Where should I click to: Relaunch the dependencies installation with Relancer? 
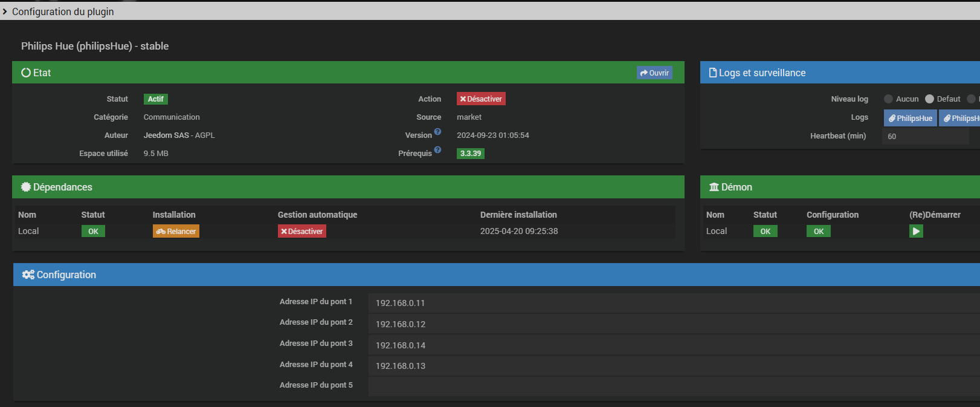click(x=176, y=232)
